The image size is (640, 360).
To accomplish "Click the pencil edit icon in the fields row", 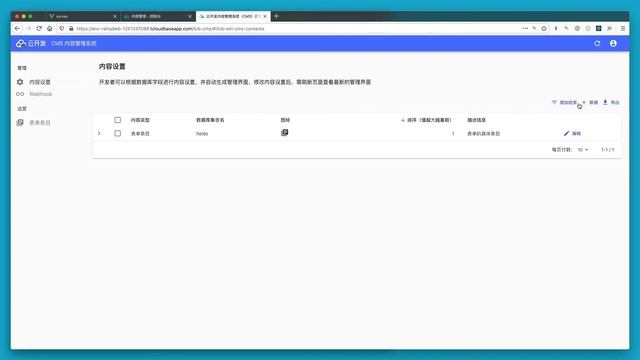I will [567, 133].
